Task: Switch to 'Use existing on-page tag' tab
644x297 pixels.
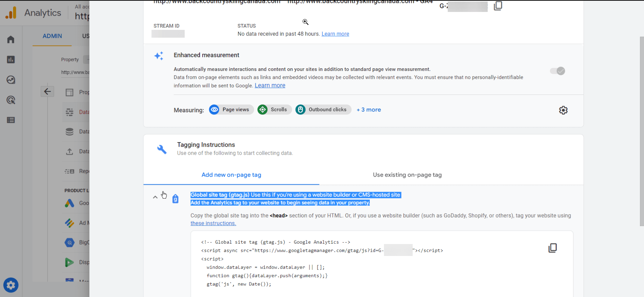Action: tap(407, 175)
